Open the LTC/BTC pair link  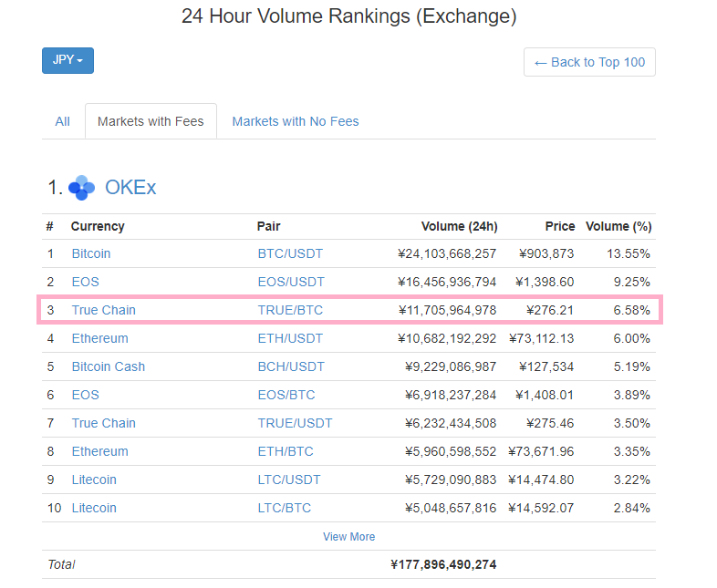(285, 508)
